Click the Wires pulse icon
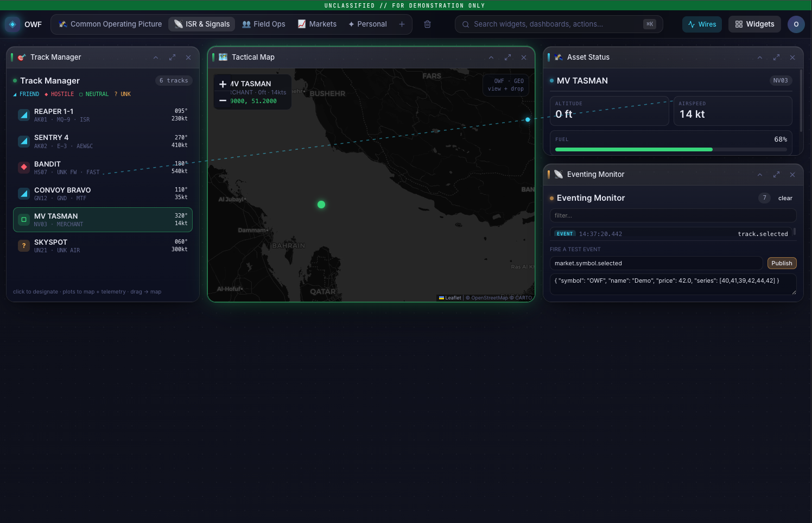The width and height of the screenshot is (812, 523). click(x=692, y=24)
